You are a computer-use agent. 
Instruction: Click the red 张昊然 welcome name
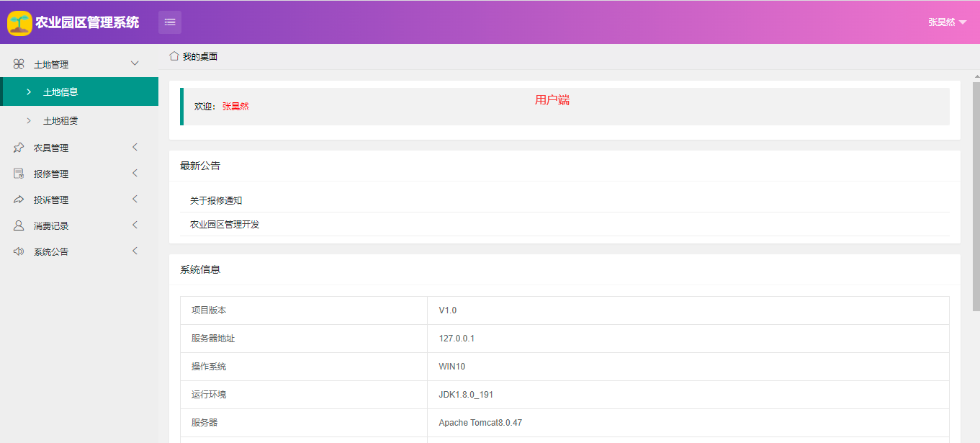pyautogui.click(x=235, y=106)
